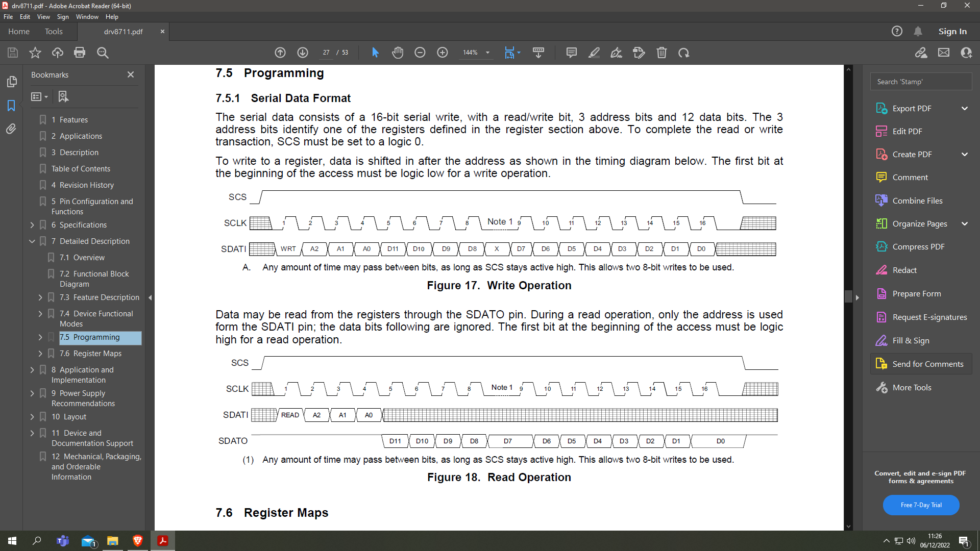This screenshot has width=980, height=551.
Task: Add a sticky note comment
Action: 572,53
